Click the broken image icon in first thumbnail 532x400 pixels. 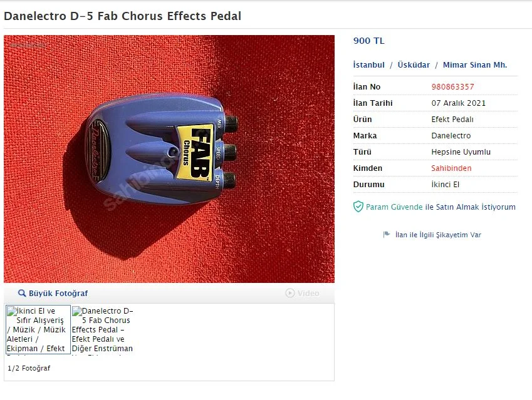(12, 311)
